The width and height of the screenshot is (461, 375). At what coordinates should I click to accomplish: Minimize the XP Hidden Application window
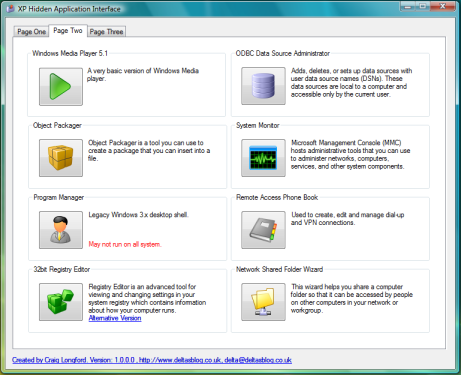click(408, 6)
